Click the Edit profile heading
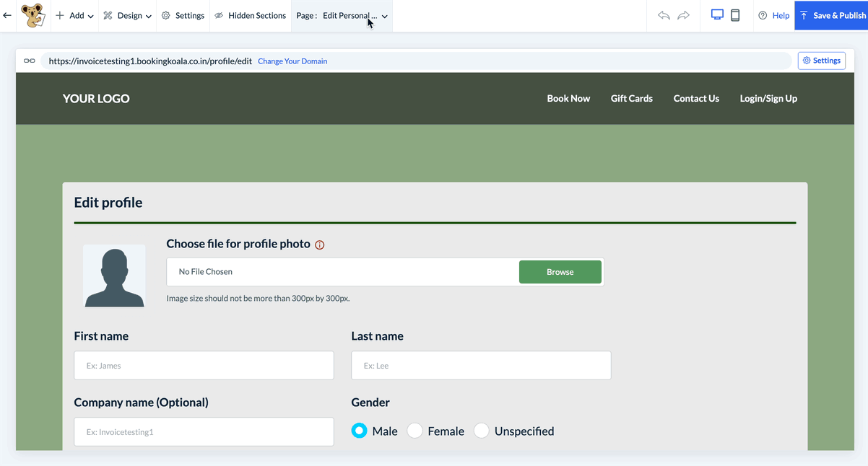 pyautogui.click(x=108, y=203)
